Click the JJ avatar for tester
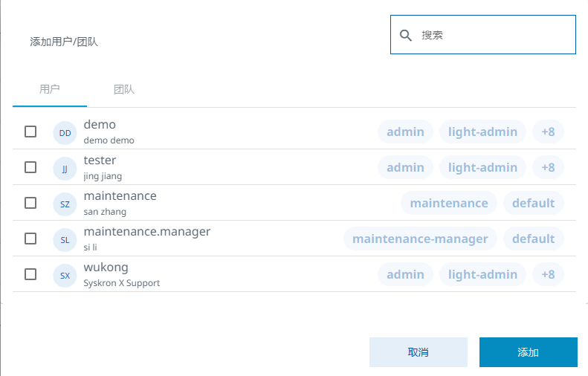The image size is (588, 376). pos(65,168)
